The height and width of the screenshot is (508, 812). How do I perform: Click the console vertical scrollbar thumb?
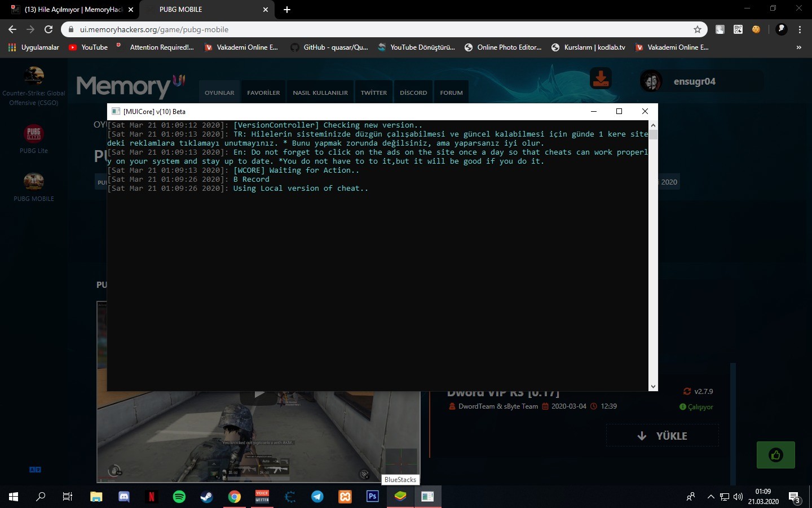coord(653,134)
